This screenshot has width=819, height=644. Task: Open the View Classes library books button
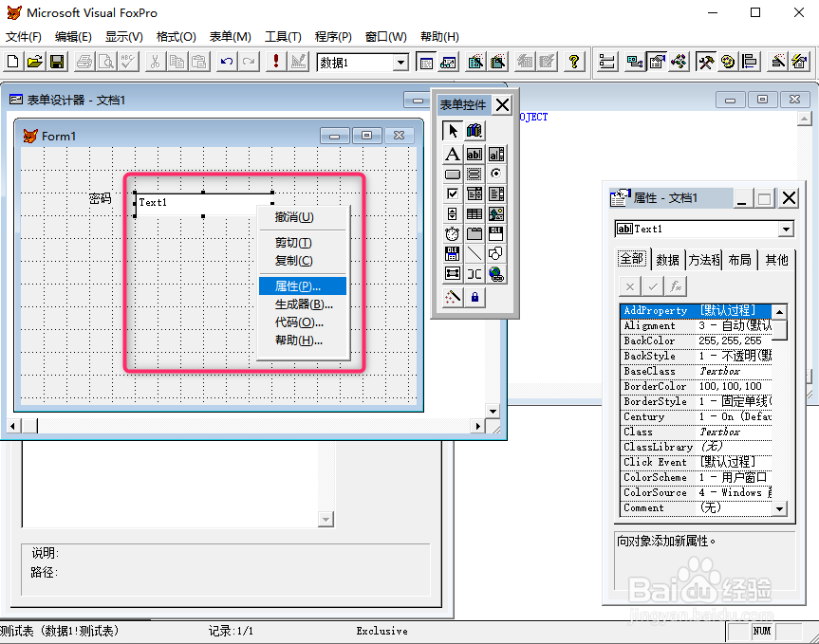(475, 131)
